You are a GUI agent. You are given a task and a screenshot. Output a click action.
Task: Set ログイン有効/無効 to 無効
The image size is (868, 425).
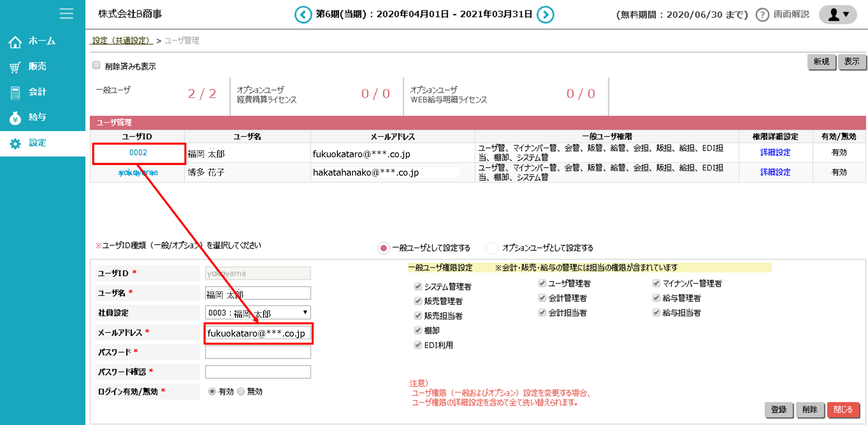241,391
